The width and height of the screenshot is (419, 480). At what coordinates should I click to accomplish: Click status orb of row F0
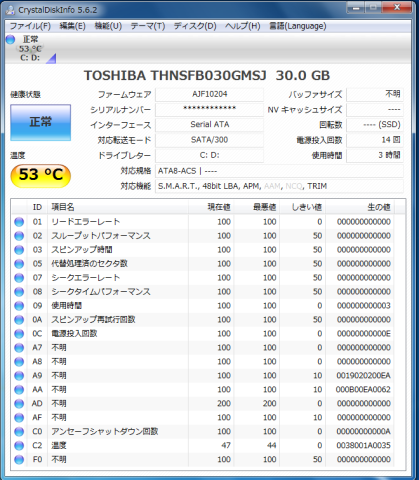pyautogui.click(x=19, y=460)
